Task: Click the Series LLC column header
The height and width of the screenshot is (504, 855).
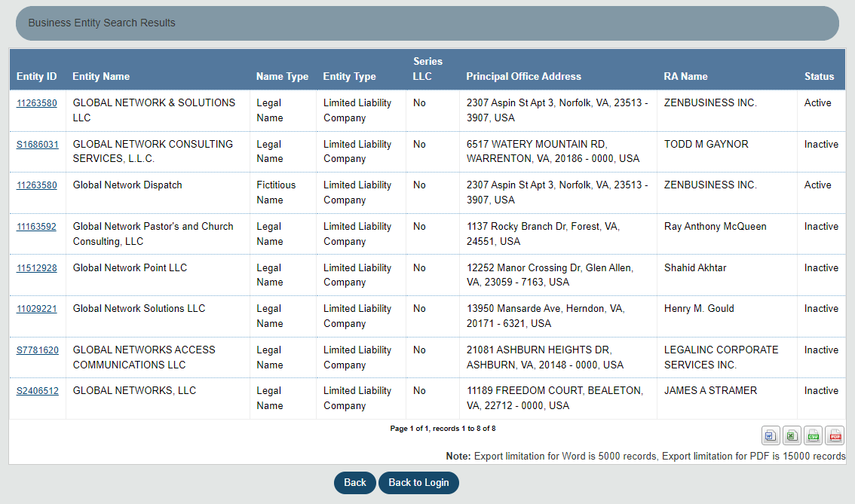Action: point(428,69)
